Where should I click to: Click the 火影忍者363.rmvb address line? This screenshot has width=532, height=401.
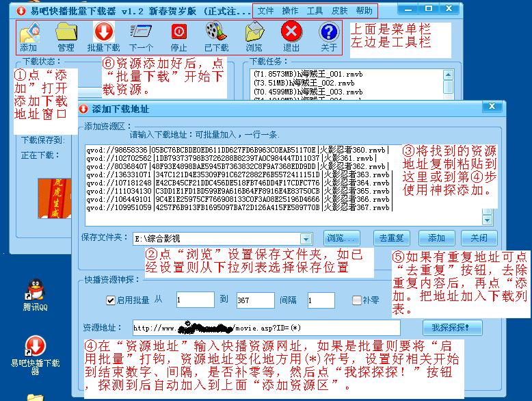239,175
